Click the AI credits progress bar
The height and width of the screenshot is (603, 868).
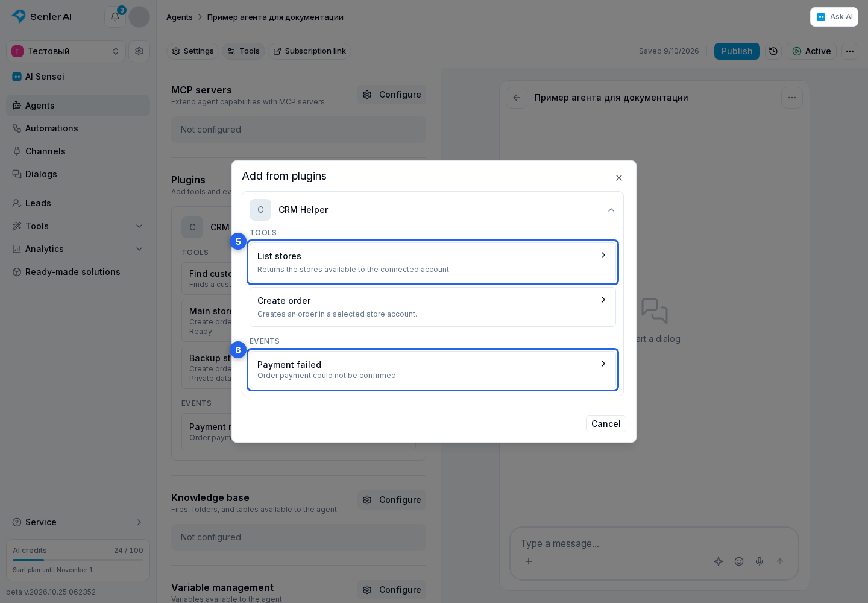pyautogui.click(x=78, y=560)
